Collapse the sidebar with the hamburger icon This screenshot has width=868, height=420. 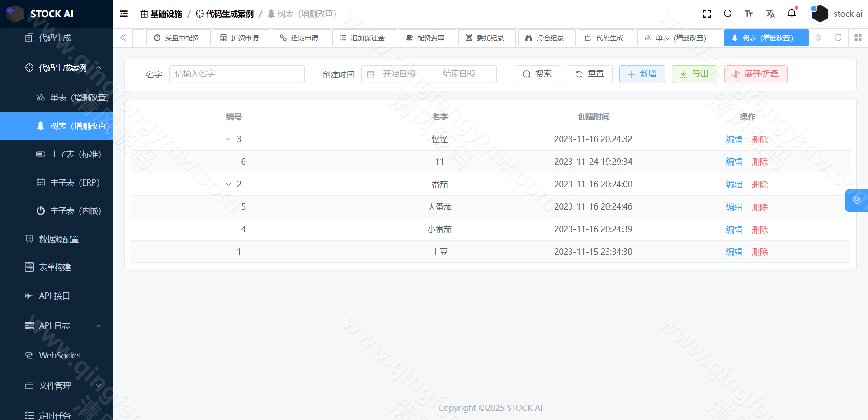pyautogui.click(x=124, y=14)
